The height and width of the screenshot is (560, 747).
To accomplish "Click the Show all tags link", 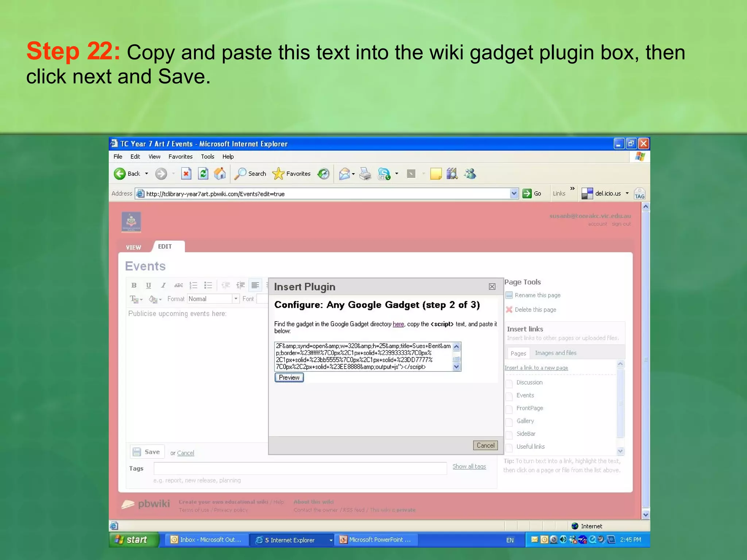I will point(469,466).
